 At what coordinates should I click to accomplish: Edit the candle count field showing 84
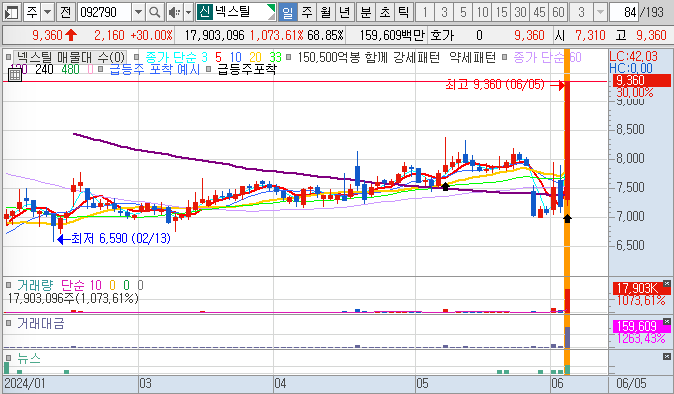[624, 12]
